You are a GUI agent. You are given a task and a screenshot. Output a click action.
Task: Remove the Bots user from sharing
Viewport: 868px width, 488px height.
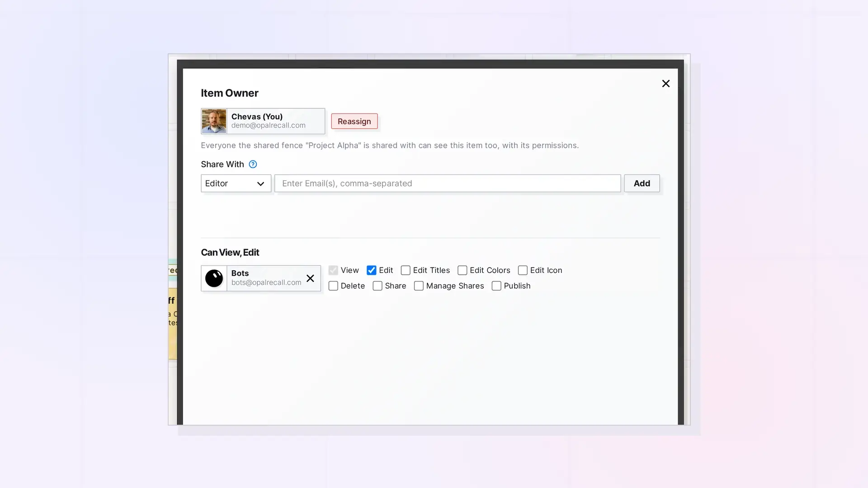[x=310, y=278]
